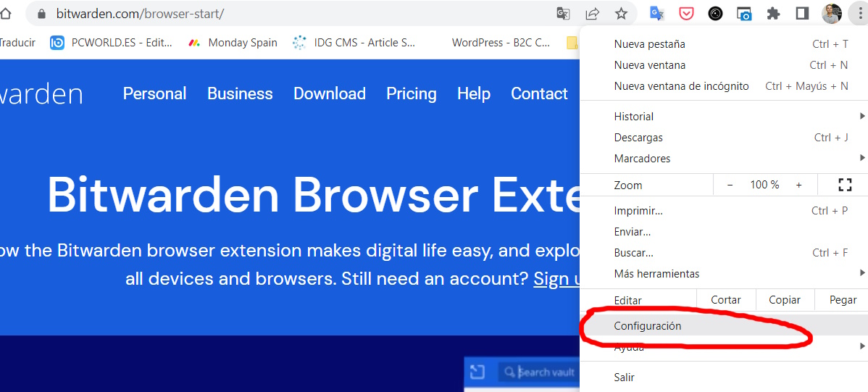Open Descargas from menu

[x=724, y=138]
